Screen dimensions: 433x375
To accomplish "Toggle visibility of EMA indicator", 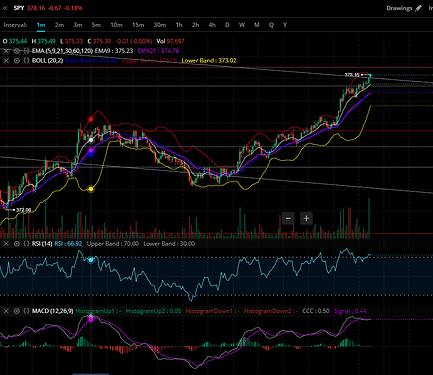I will (x=16, y=51).
